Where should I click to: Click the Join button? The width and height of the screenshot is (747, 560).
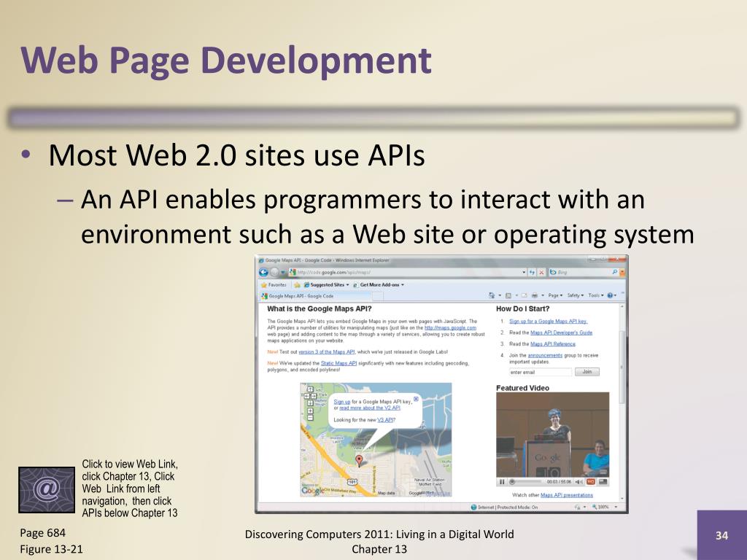pyautogui.click(x=587, y=372)
